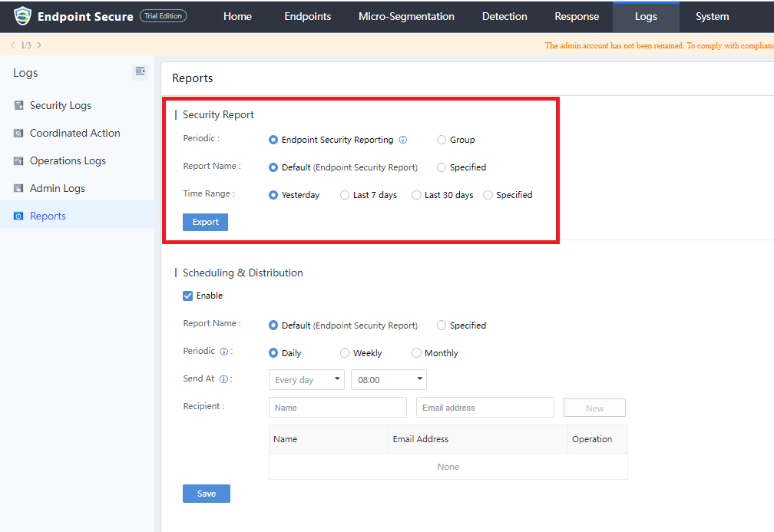Click the Coordinated Action sidebar icon
This screenshot has height=532, width=774.
(x=18, y=133)
